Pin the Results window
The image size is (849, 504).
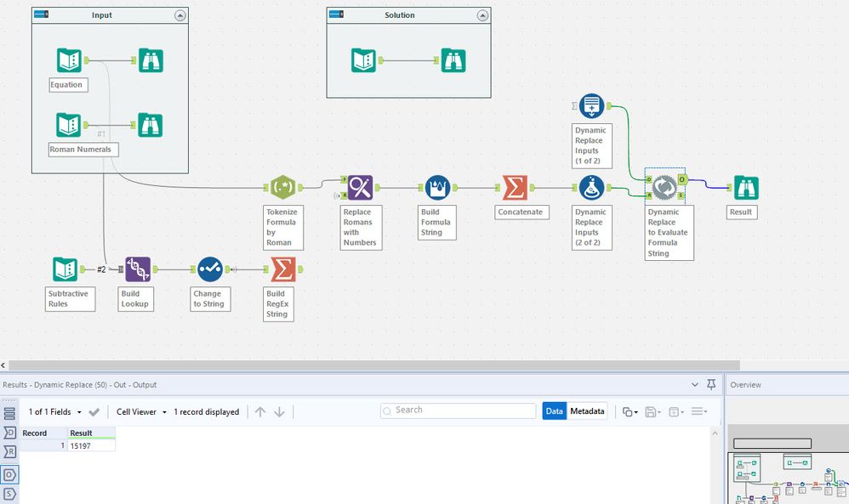click(711, 384)
